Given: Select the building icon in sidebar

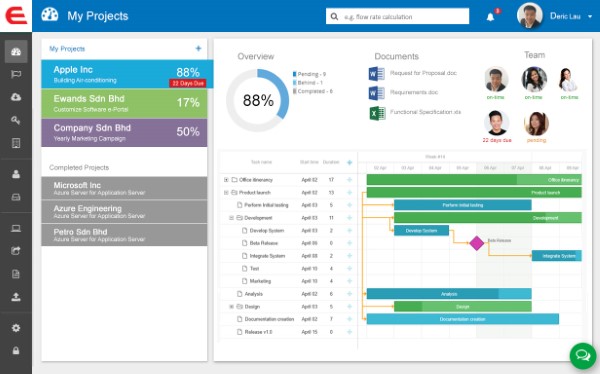Looking at the screenshot, I should click(16, 143).
